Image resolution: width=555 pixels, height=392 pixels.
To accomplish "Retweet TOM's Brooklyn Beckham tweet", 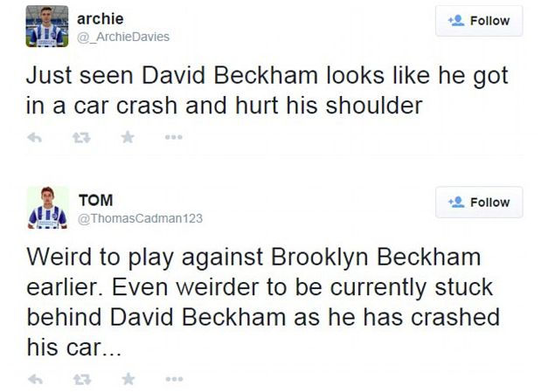I will tap(81, 379).
